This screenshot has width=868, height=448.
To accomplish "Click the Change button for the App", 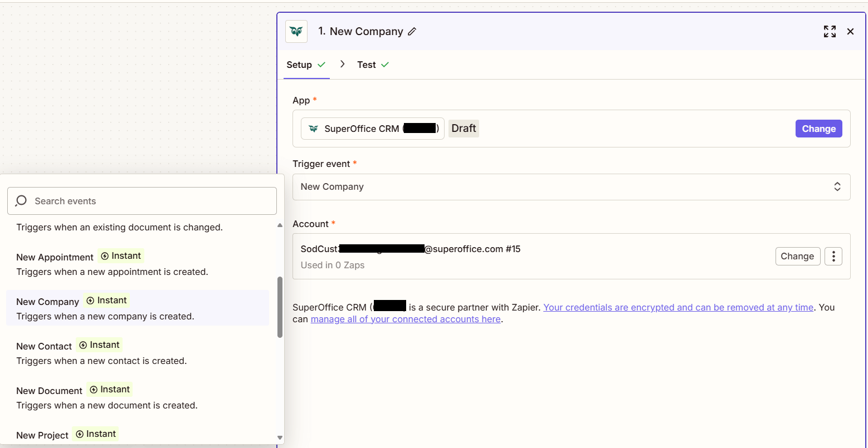I will [x=818, y=128].
